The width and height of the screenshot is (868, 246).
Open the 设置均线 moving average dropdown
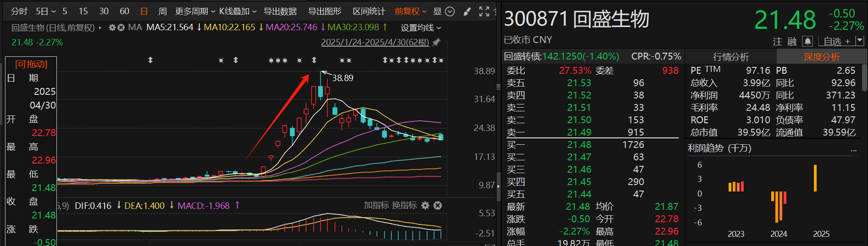[x=421, y=28]
